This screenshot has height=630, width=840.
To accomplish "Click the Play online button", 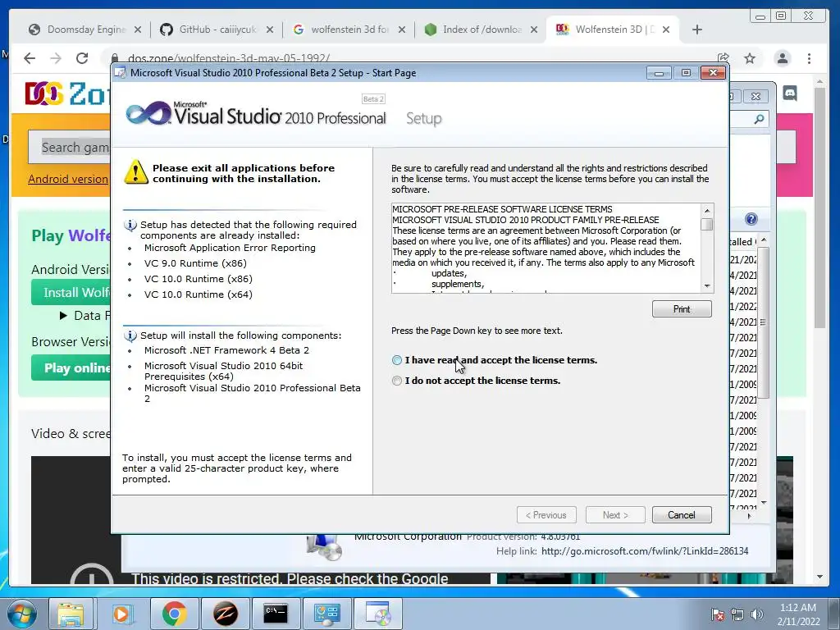I will (71, 368).
